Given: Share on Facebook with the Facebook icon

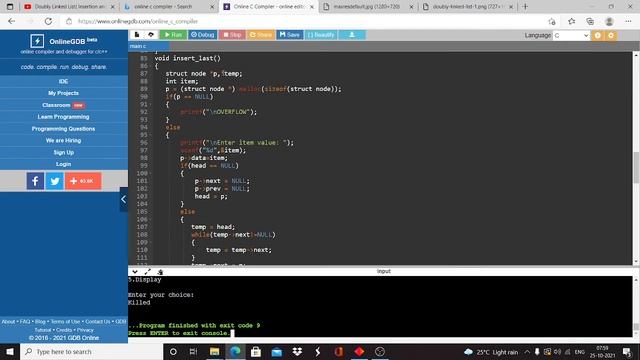Looking at the screenshot, I should [x=35, y=181].
